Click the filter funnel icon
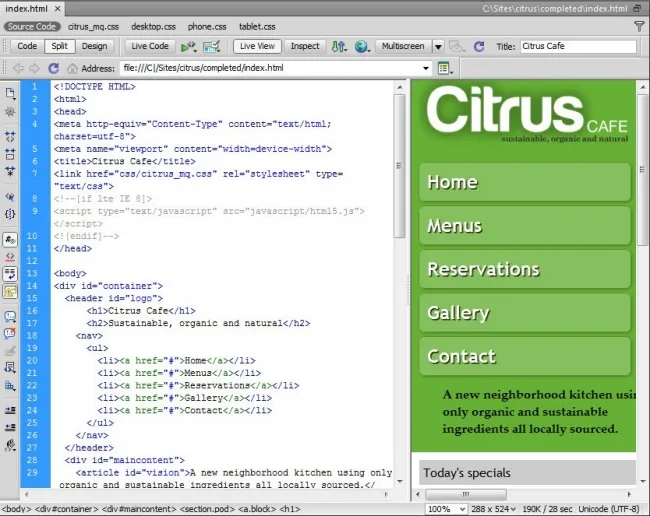This screenshot has height=516, width=650. pyautogui.click(x=639, y=27)
